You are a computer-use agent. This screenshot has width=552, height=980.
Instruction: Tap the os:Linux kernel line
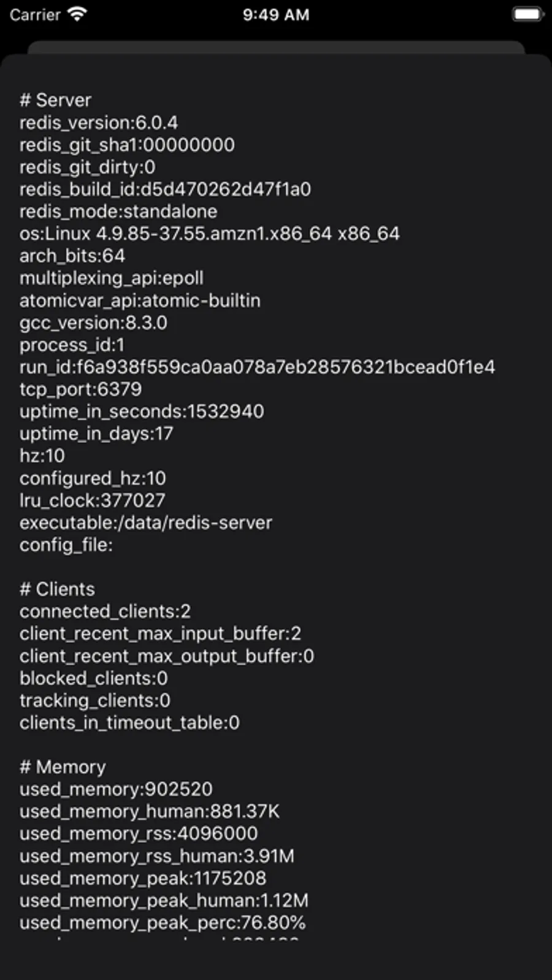click(209, 234)
